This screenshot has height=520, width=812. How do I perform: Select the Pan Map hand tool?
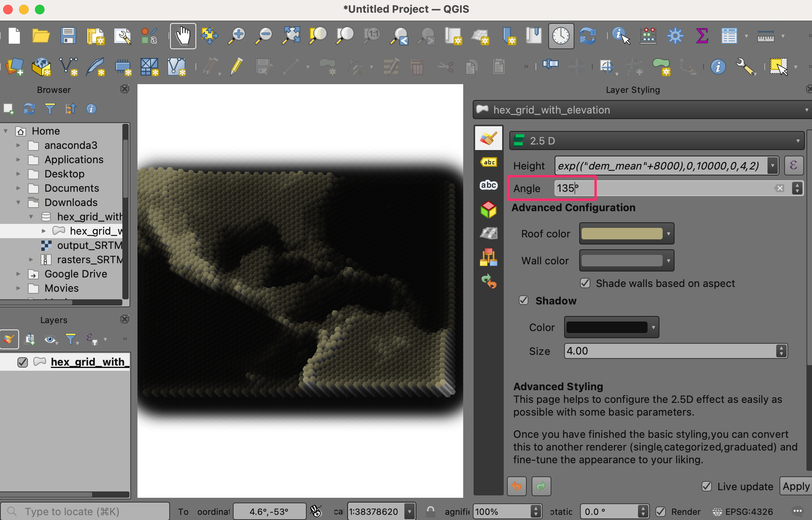183,36
